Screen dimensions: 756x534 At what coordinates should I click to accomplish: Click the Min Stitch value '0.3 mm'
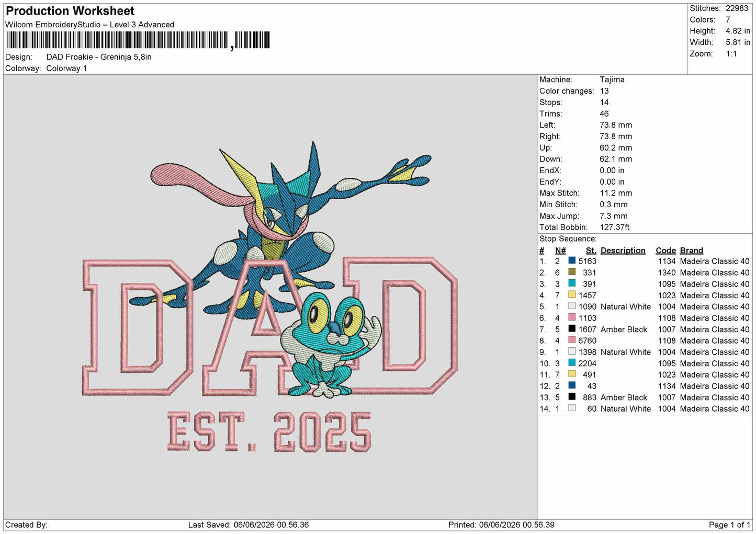[614, 204]
